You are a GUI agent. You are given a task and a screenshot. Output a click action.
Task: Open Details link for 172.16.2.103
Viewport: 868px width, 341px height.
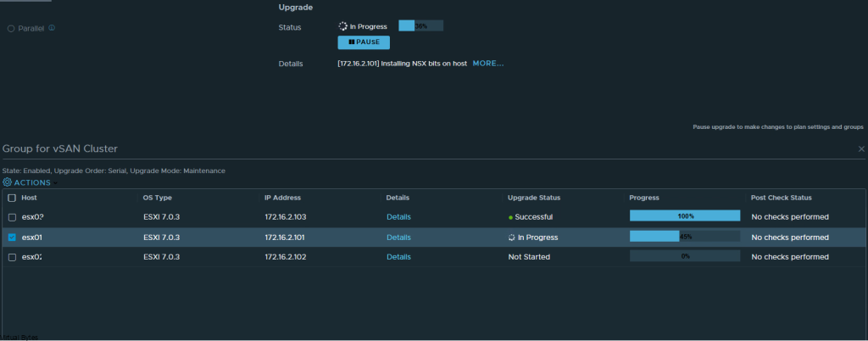tap(398, 217)
